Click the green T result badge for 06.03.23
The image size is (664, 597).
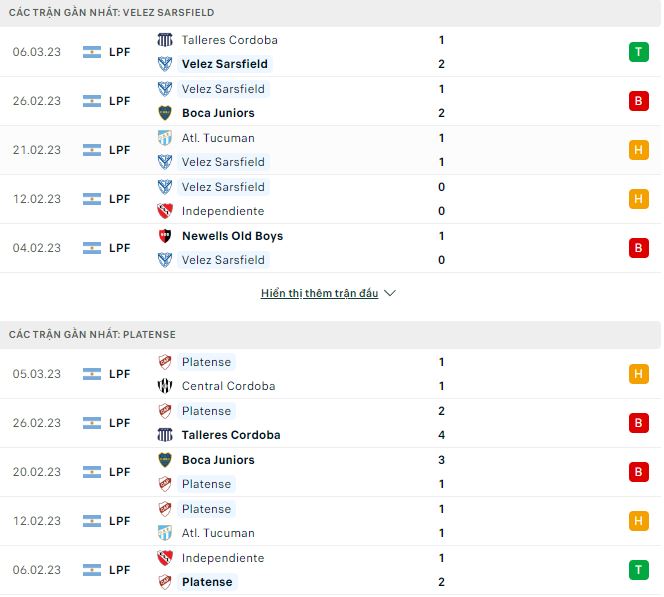pyautogui.click(x=637, y=52)
